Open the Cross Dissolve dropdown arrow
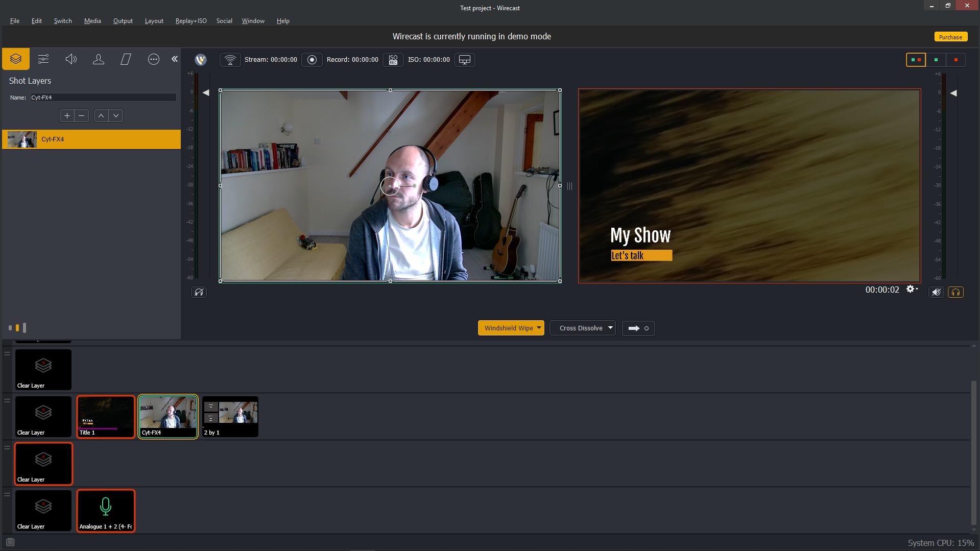The image size is (980, 551). pos(610,328)
